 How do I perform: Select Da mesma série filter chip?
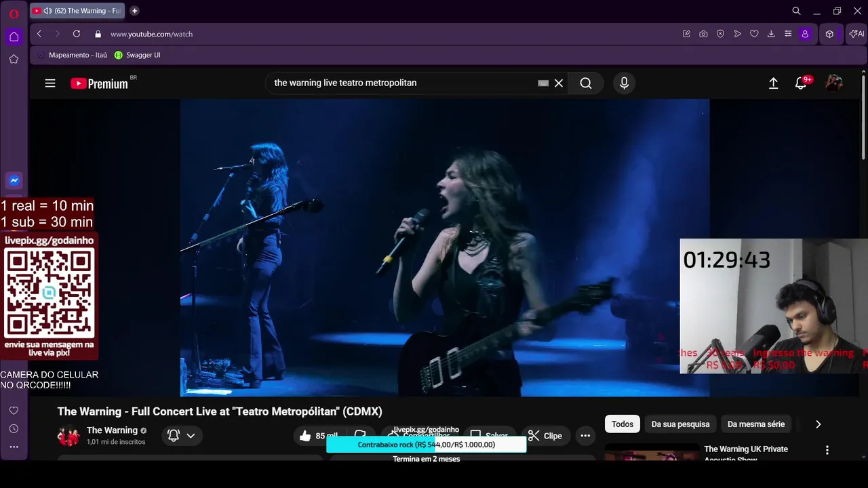[756, 424]
